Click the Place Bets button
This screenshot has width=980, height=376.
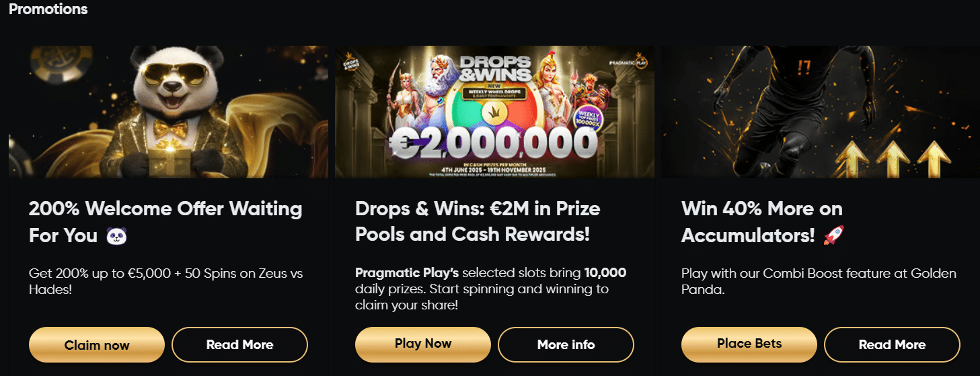749,344
